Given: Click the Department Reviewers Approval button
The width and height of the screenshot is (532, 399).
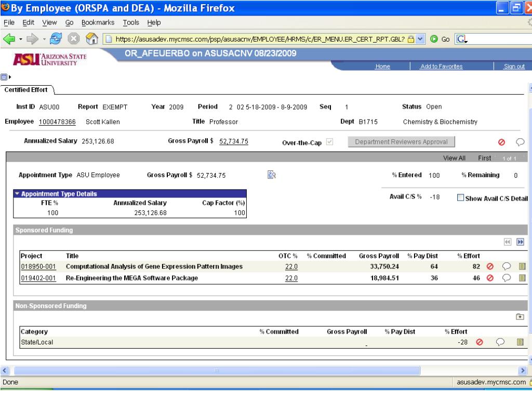Looking at the screenshot, I should pyautogui.click(x=401, y=142).
